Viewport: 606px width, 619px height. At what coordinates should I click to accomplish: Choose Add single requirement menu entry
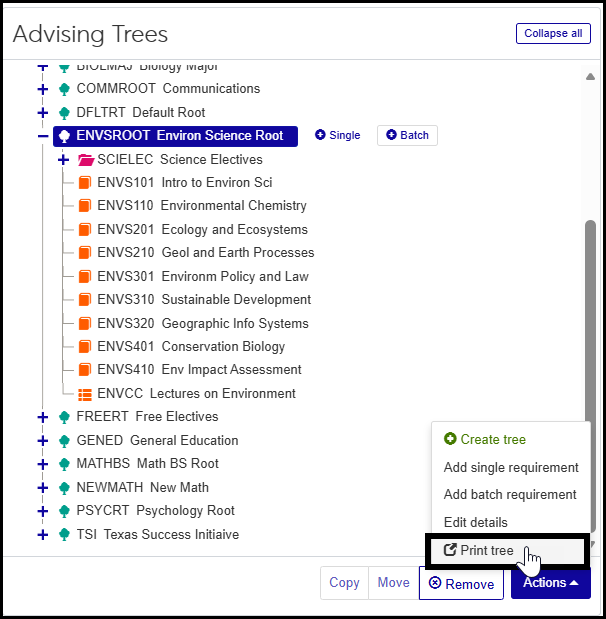tap(511, 467)
